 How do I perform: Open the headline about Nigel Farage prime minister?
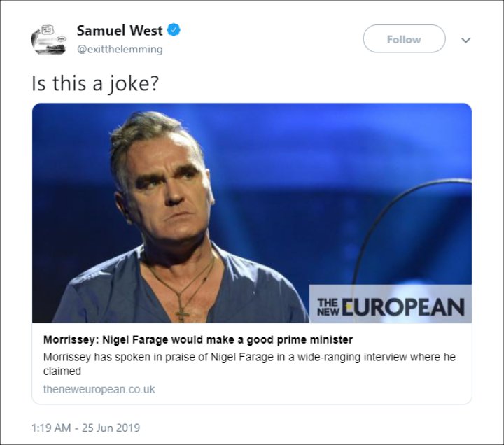(198, 339)
